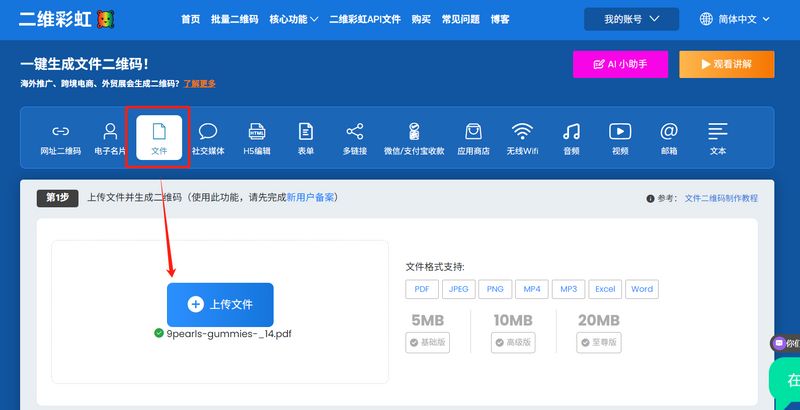Select the 网址二维码 link icon

tap(61, 132)
